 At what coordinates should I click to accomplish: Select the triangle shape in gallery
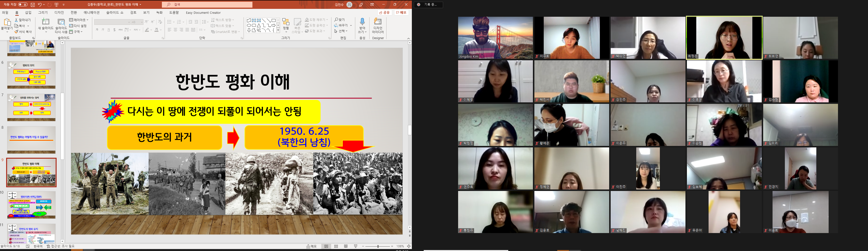259,25
